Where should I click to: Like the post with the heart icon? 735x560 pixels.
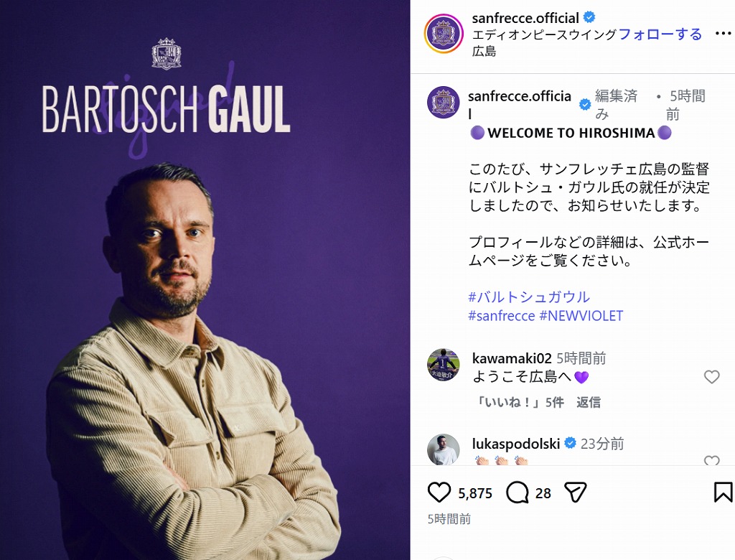(x=439, y=493)
